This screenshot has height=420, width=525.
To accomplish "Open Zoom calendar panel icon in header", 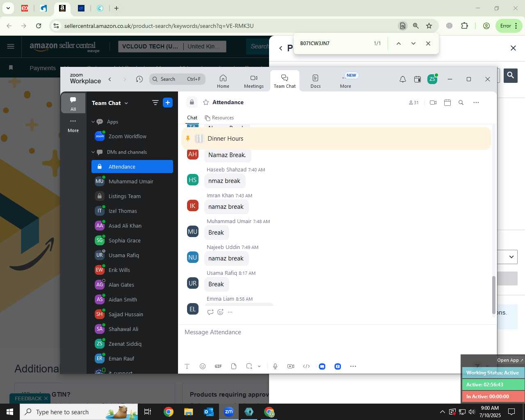I will [x=418, y=79].
